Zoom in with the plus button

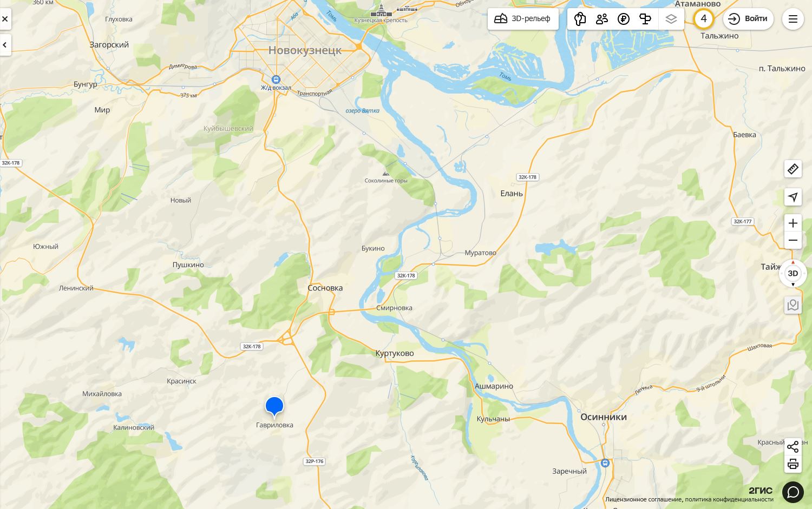coord(793,223)
